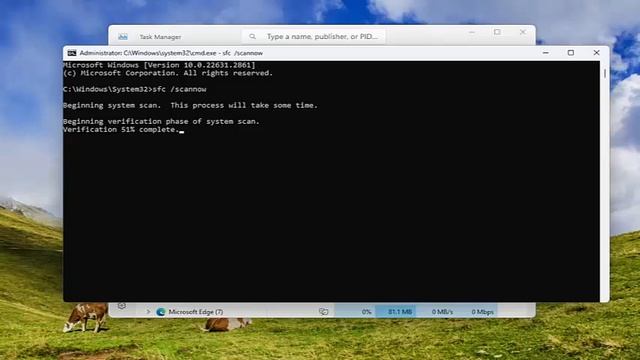Click the Command Prompt vertical scrollbar thumb
The height and width of the screenshot is (360, 640).
tap(604, 73)
